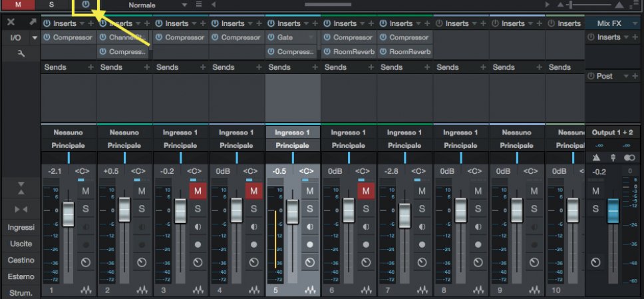Arm channel 4 for recording
Viewport: 644px width, 299px height.
pos(254,244)
